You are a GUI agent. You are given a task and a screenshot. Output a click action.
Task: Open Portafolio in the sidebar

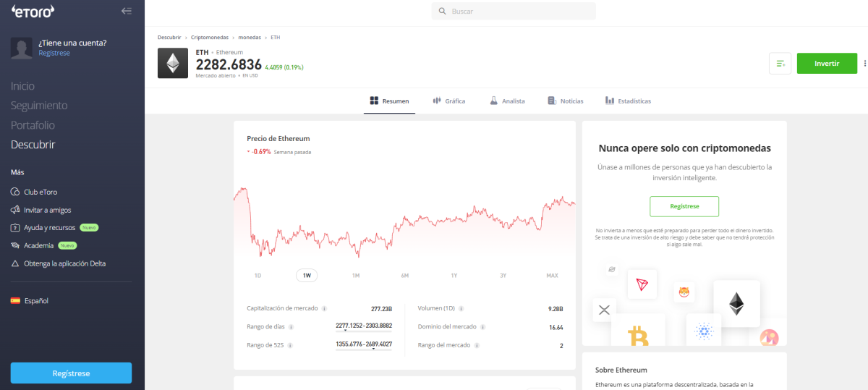[x=33, y=125]
